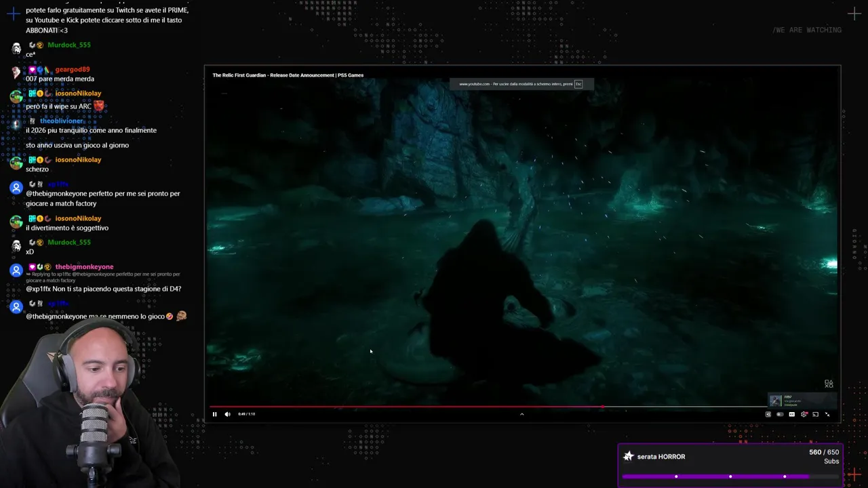Mute the video with the speaker icon
Screen dimensions: 868x488
227,414
